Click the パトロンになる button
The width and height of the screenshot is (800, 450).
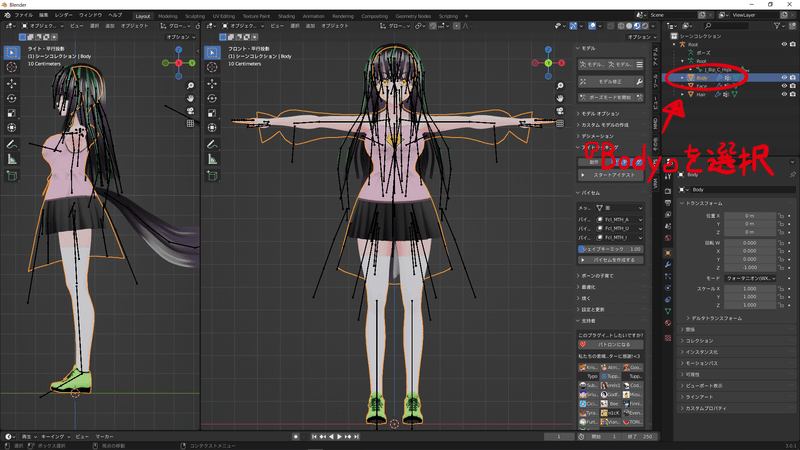click(611, 344)
